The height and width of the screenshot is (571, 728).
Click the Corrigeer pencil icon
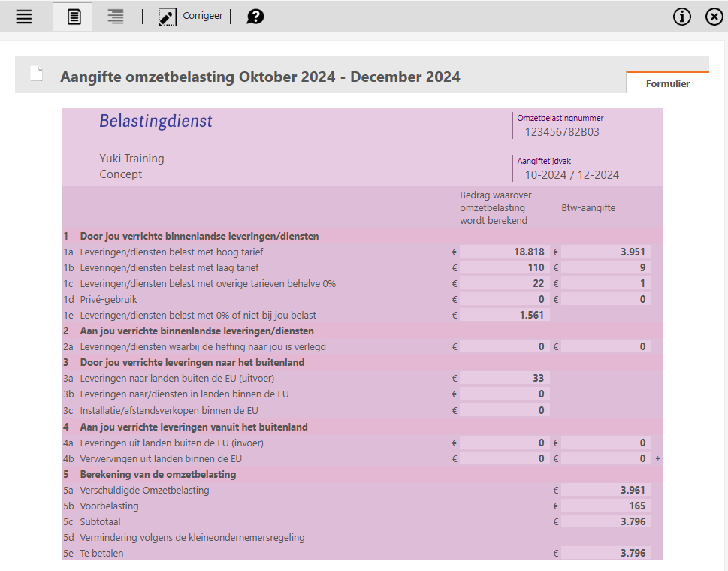click(x=167, y=17)
